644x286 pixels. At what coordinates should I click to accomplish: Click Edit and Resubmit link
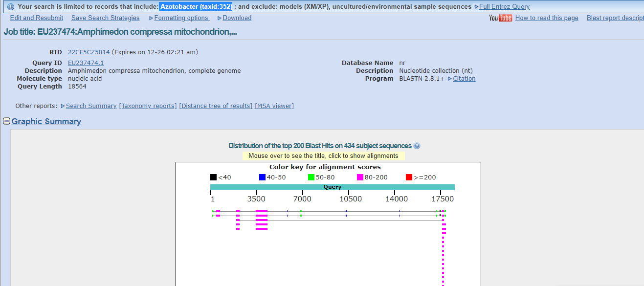(x=37, y=18)
